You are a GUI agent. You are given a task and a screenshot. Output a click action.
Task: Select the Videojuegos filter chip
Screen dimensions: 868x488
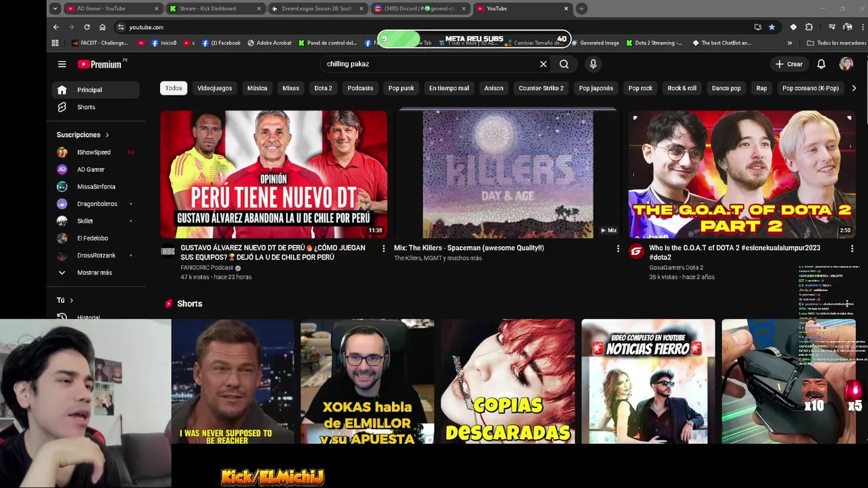[x=214, y=88]
